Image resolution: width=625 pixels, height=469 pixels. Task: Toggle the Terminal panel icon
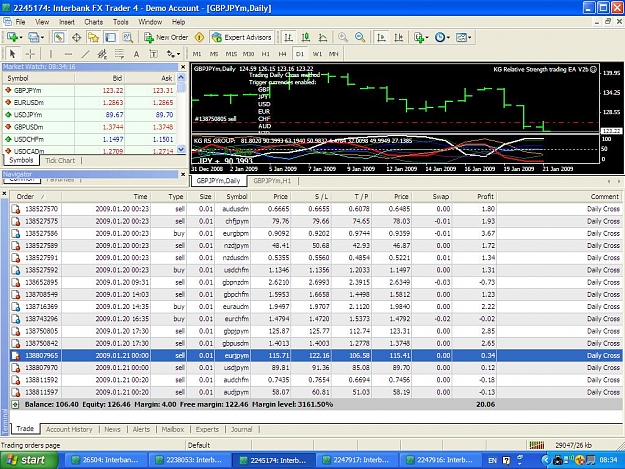[x=110, y=37]
